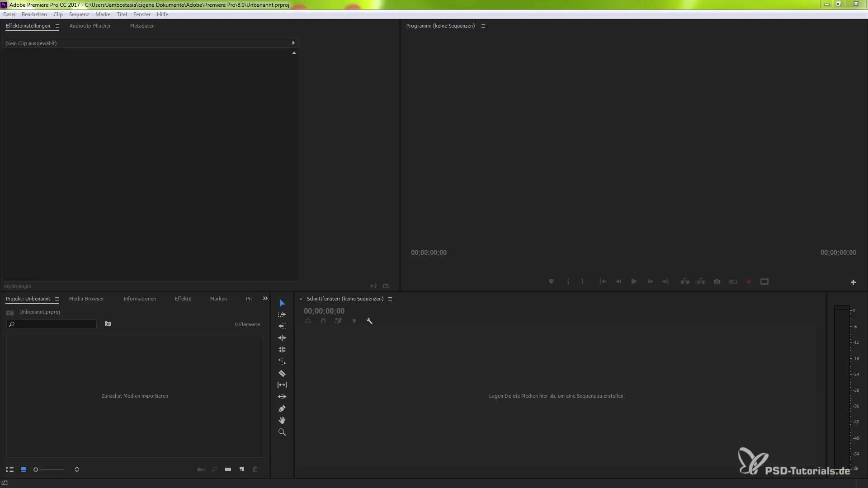This screenshot has height=488, width=868.
Task: Click new search bin icon beside search field
Action: [108, 324]
